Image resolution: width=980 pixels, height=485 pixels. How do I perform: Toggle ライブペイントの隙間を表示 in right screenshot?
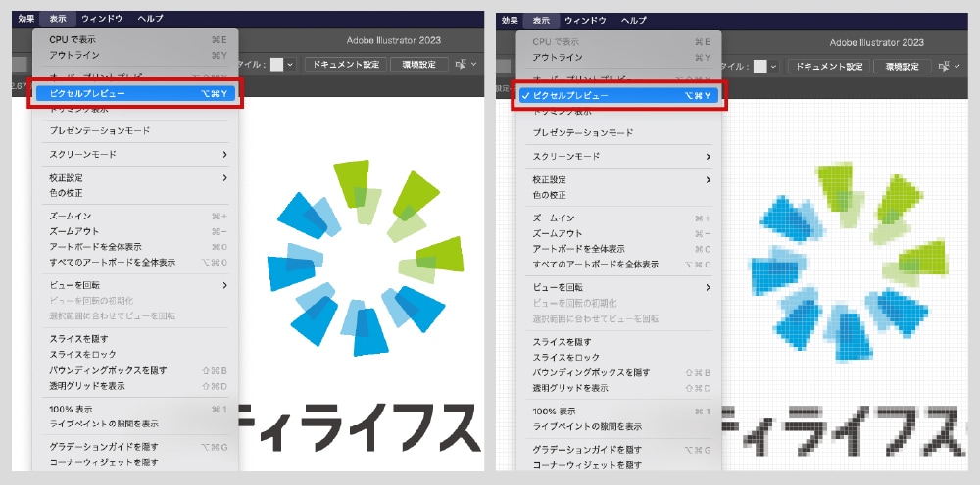point(618,427)
